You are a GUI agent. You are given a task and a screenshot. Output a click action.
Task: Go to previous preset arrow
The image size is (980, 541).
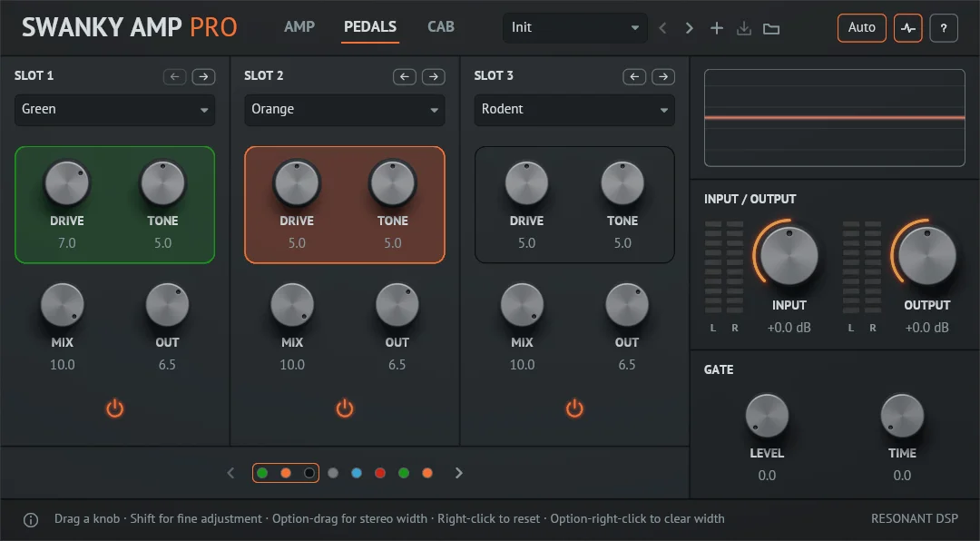click(663, 28)
